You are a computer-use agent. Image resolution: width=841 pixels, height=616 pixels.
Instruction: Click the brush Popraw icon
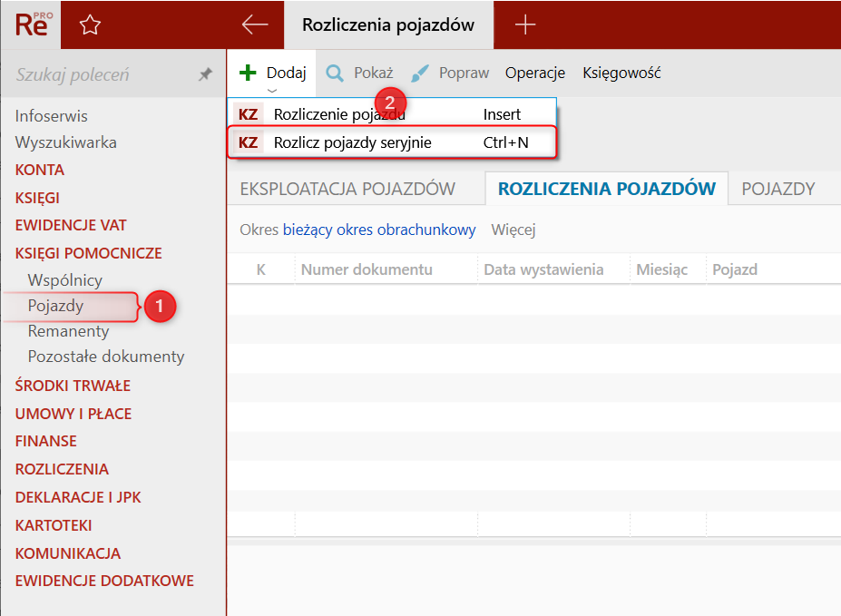pyautogui.click(x=420, y=73)
